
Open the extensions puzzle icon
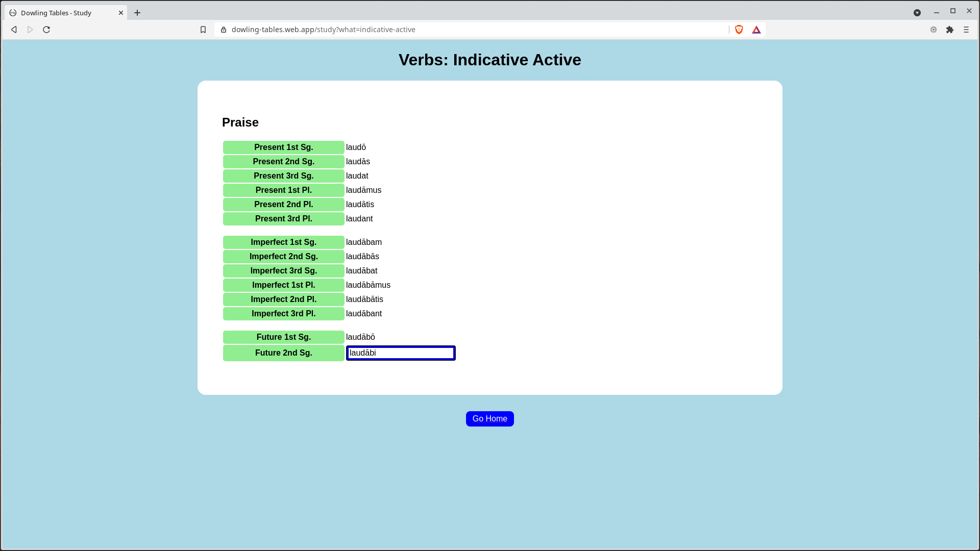tap(950, 30)
